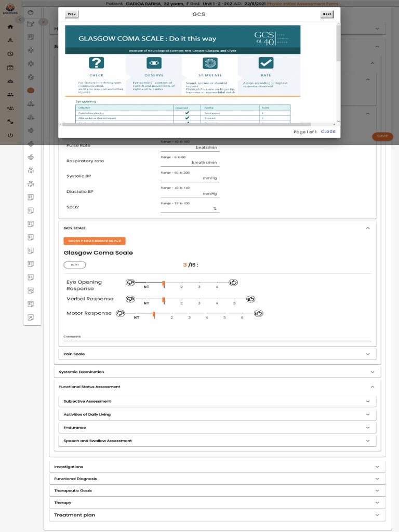Close the GCS popup via CLOSE link
399x532 pixels.
[x=328, y=132]
